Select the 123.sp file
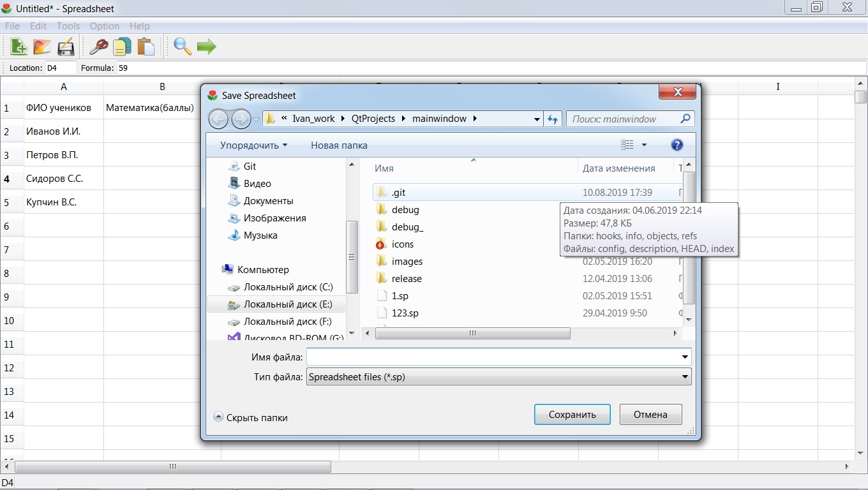The width and height of the screenshot is (868, 490). pyautogui.click(x=405, y=313)
